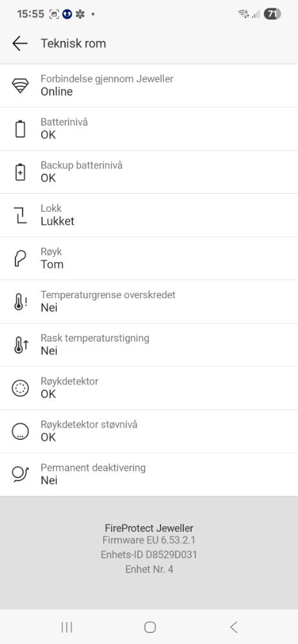
Task: Select the Jeweller signal connection icon
Action: (20, 86)
